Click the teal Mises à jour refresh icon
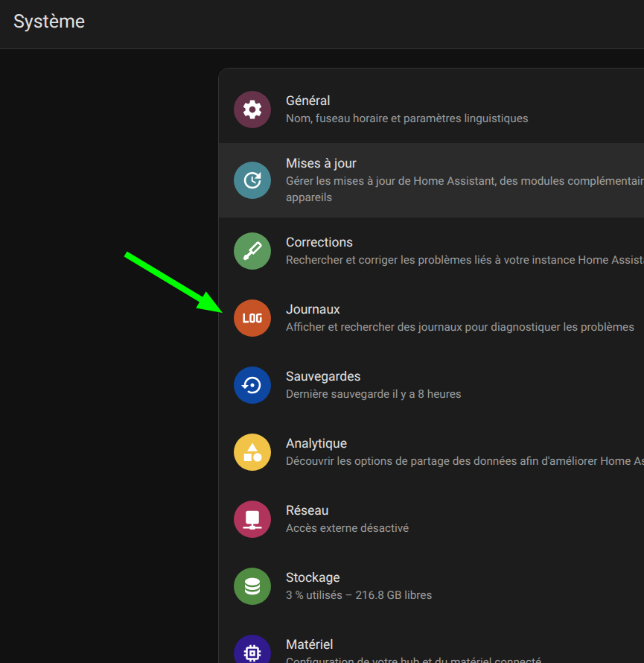Viewport: 644px width, 663px height. pyautogui.click(x=252, y=180)
